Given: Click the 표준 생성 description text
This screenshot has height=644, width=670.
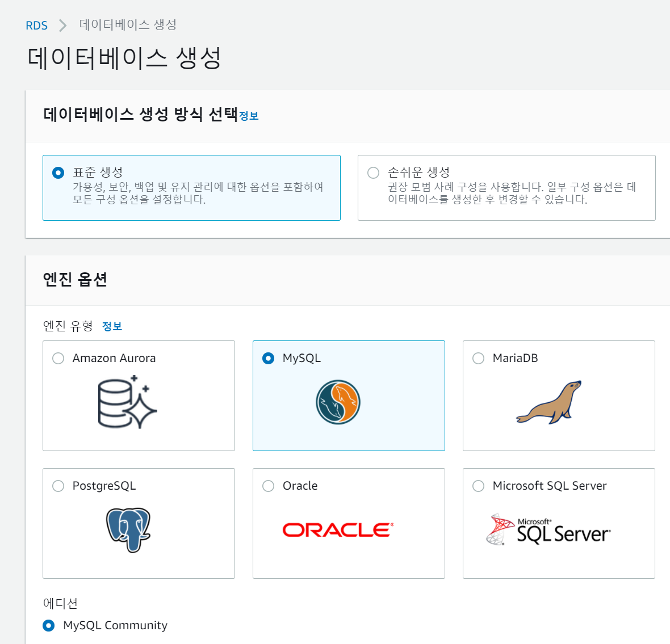Looking at the screenshot, I should [x=198, y=193].
